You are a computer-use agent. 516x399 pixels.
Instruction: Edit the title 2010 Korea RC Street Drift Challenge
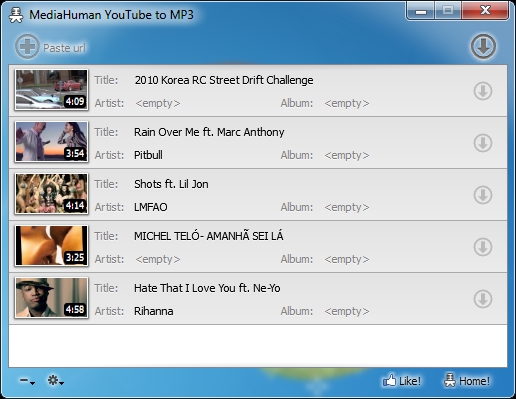(224, 80)
